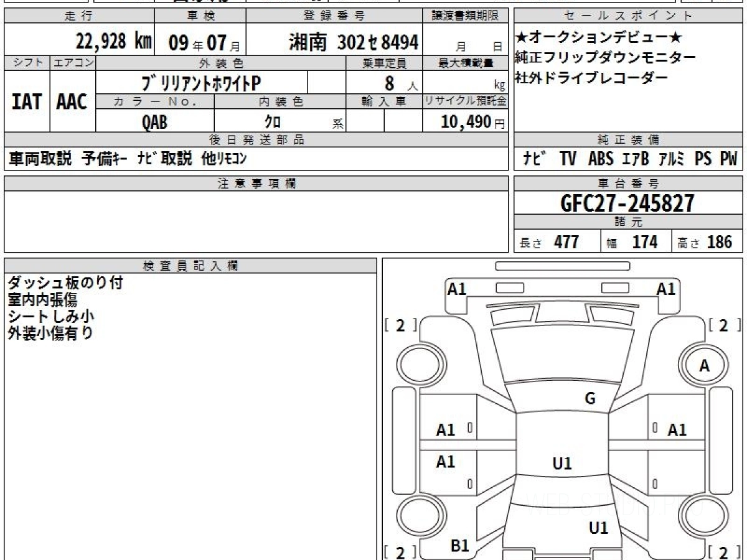Click the G mark on the windshield

[x=590, y=399]
